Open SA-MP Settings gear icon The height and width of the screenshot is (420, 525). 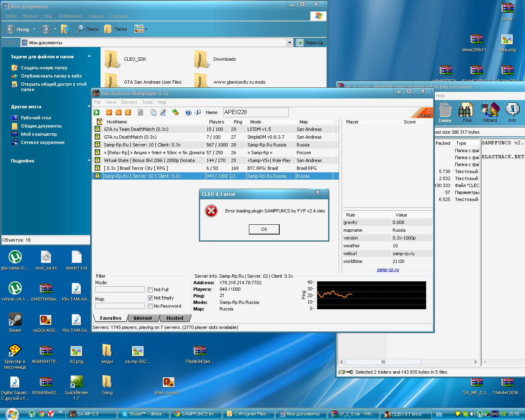[x=176, y=112]
